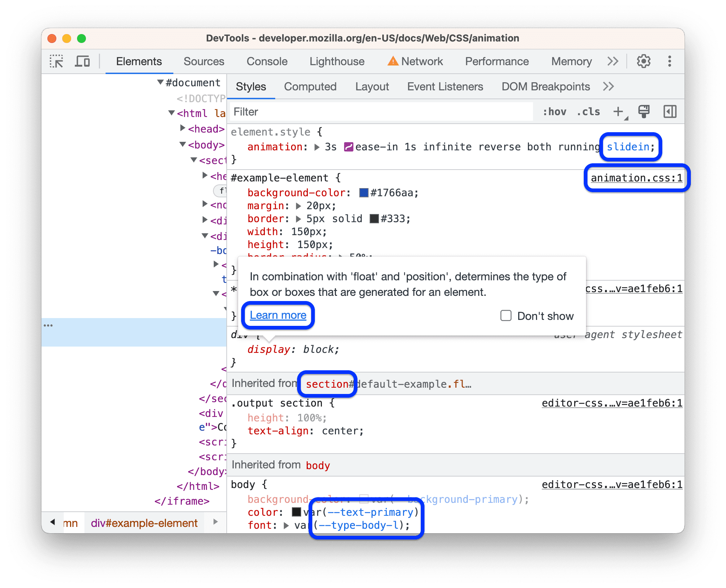Click Learn more in the tooltip

[279, 315]
